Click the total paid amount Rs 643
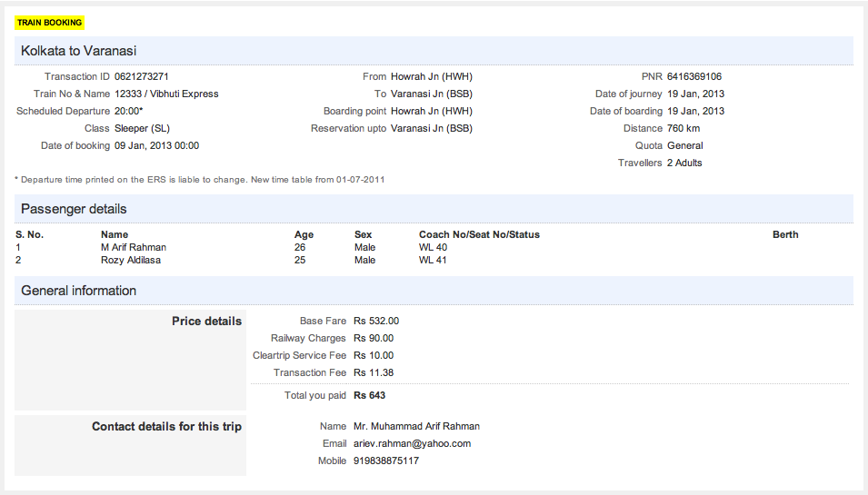The height and width of the screenshot is (495, 868). coord(370,395)
